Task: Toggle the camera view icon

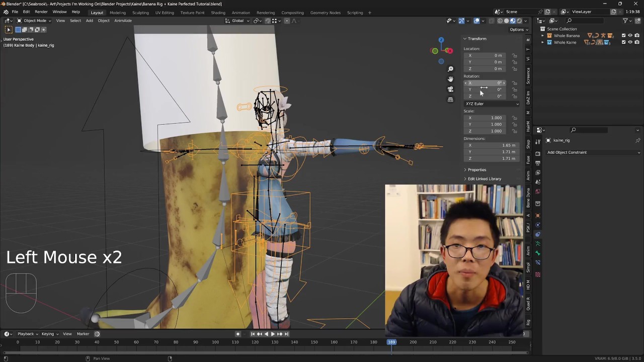Action: pyautogui.click(x=450, y=89)
